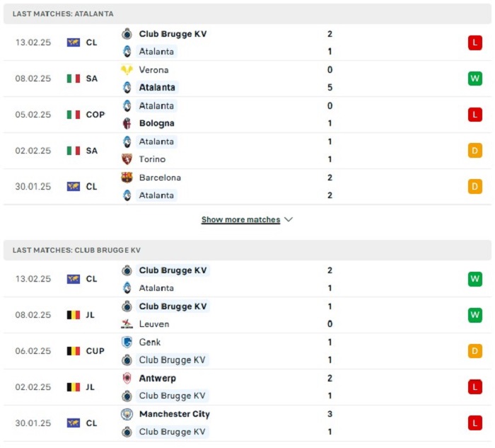This screenshot has height=448, width=495.
Task: Click the green W badge for Verona match
Action: [x=474, y=79]
